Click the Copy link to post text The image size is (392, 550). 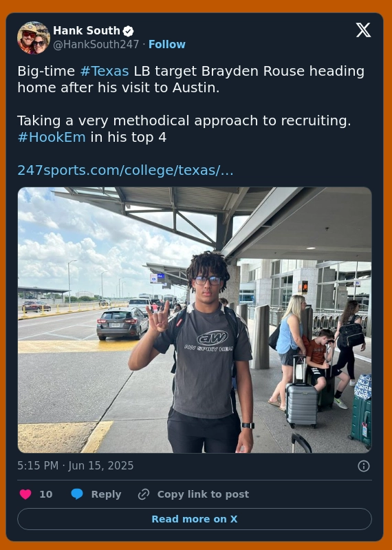pos(203,494)
